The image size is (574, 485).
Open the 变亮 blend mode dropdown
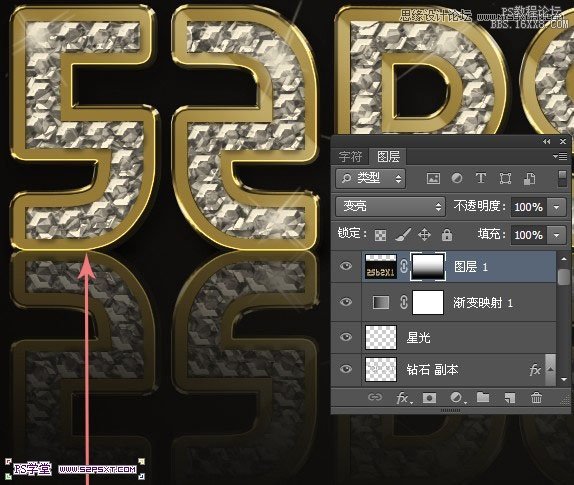click(x=390, y=207)
